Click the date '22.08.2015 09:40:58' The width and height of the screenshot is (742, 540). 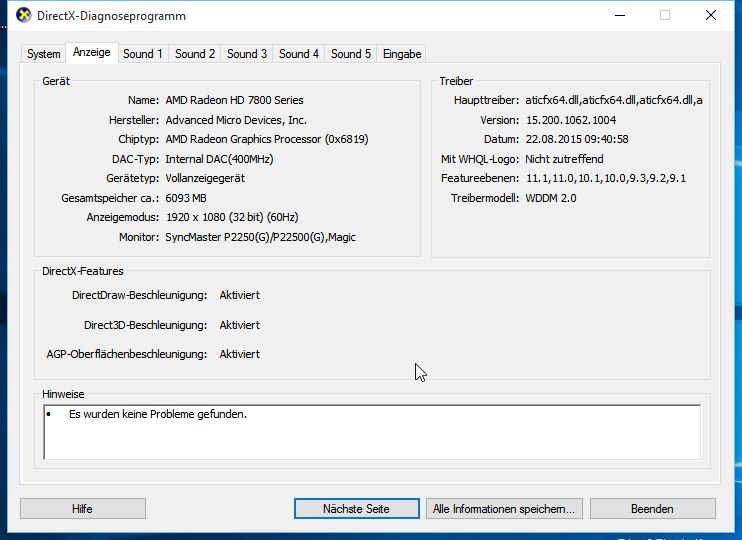(x=577, y=139)
